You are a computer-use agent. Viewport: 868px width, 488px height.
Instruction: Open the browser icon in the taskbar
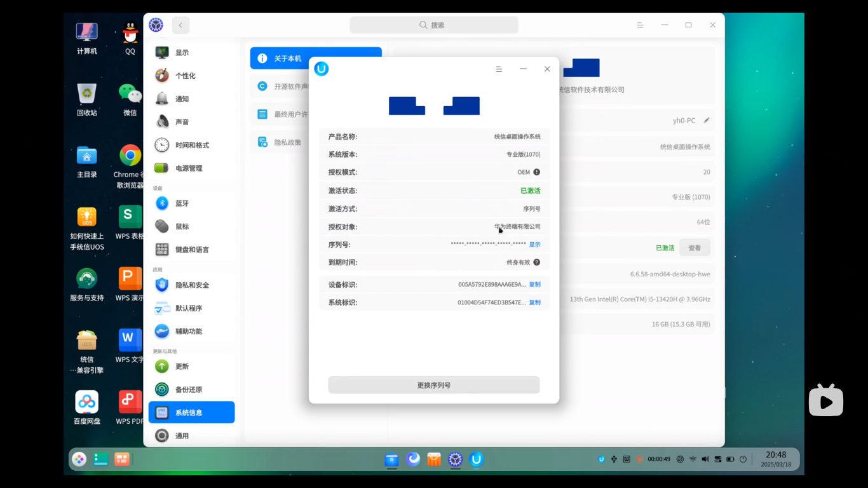[413, 459]
